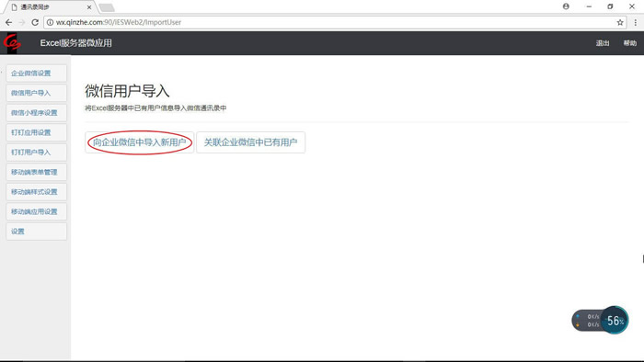Open a new browser tab
Viewport: 644px width, 362px height.
(x=107, y=7)
